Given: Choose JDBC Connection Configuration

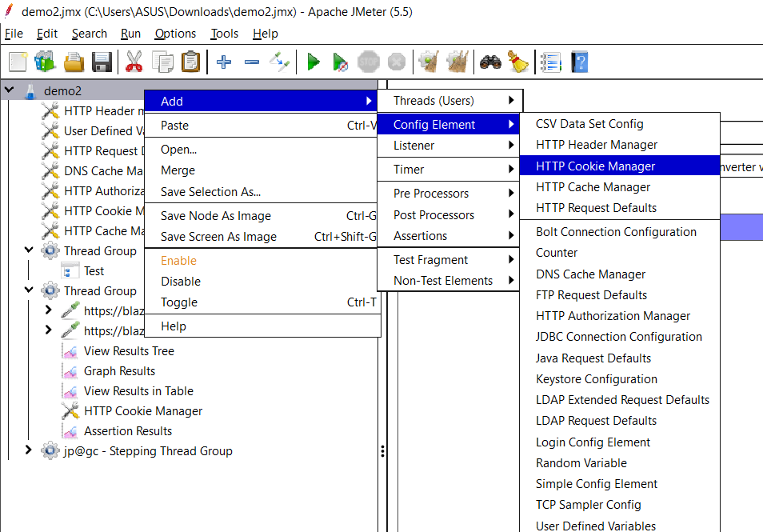Looking at the screenshot, I should [620, 337].
